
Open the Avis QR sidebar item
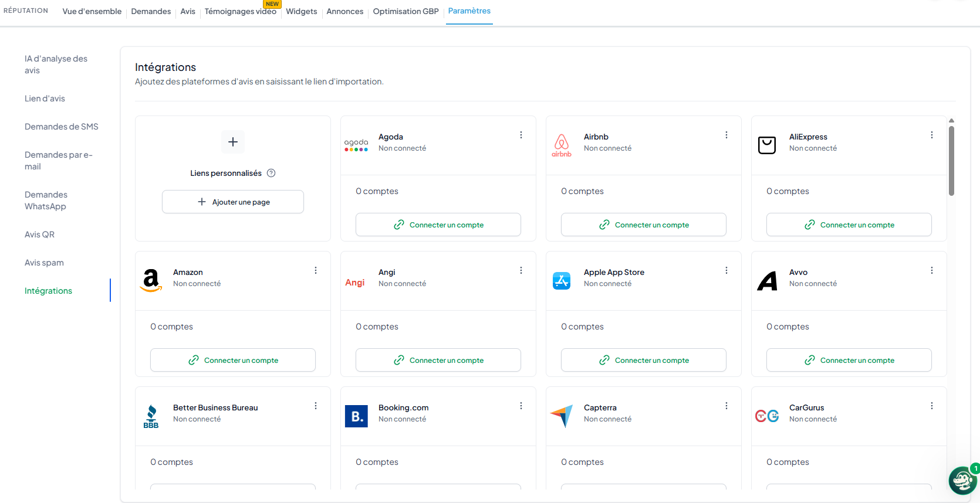point(39,234)
